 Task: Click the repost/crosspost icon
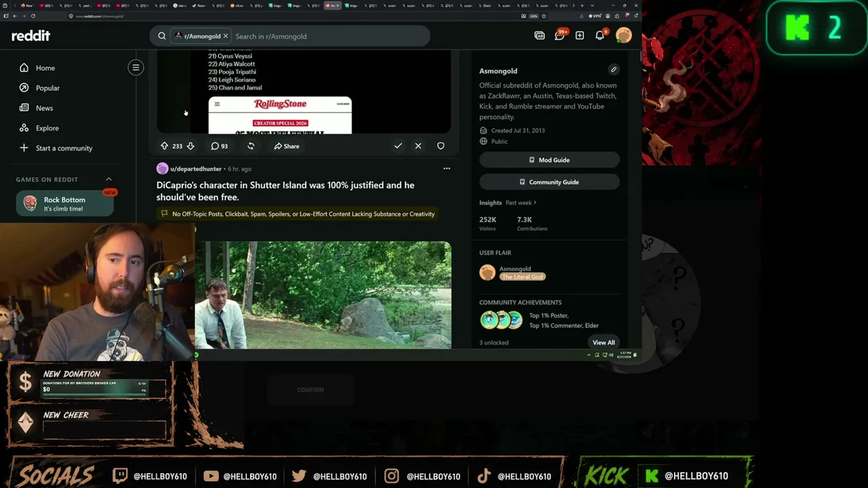251,146
